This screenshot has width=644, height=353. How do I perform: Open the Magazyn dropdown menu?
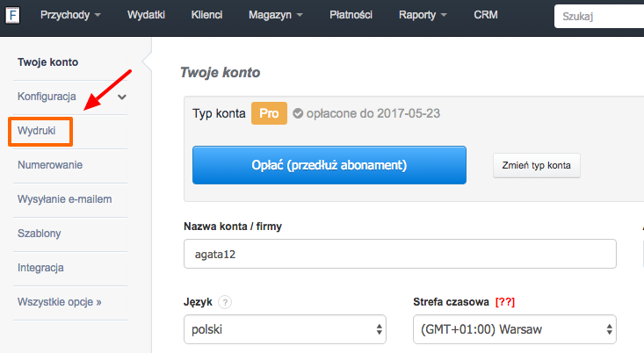pyautogui.click(x=276, y=15)
